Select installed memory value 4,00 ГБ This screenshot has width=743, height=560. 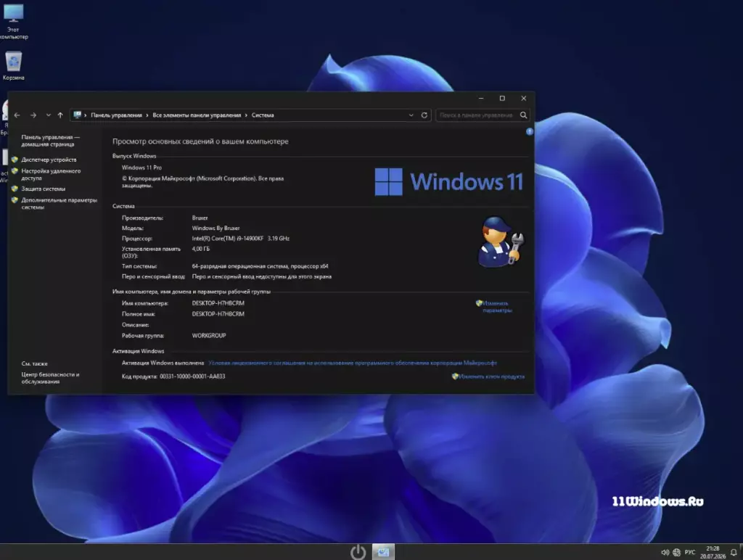[200, 249]
